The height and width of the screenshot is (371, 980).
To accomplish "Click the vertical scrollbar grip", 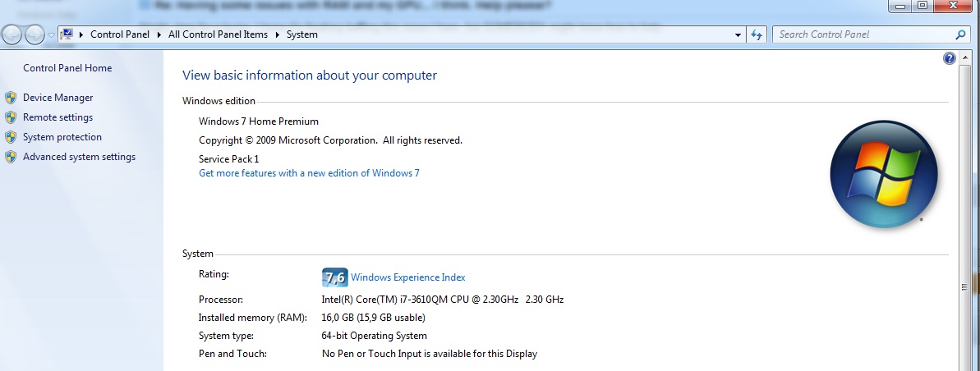I will click(x=964, y=287).
